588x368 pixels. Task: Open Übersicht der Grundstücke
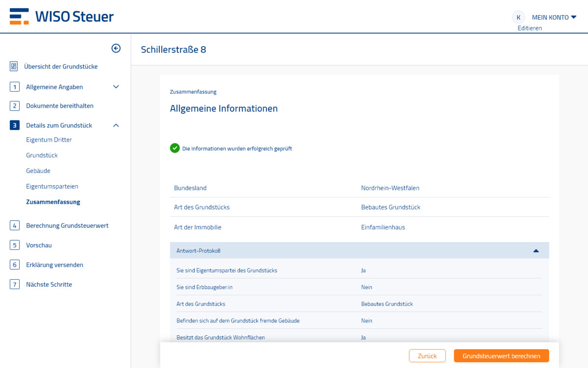tap(61, 67)
